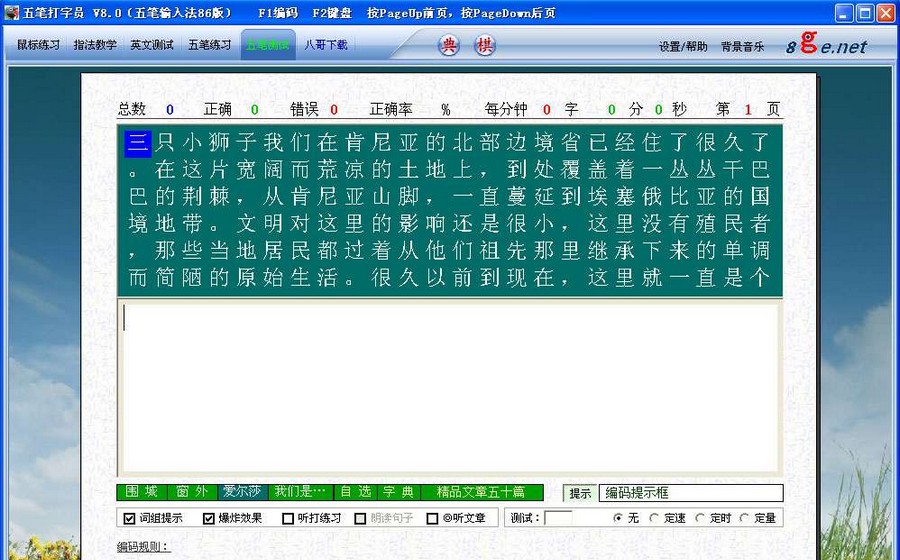Select the 爱尔莎 article button
The width and height of the screenshot is (900, 560).
243,492
